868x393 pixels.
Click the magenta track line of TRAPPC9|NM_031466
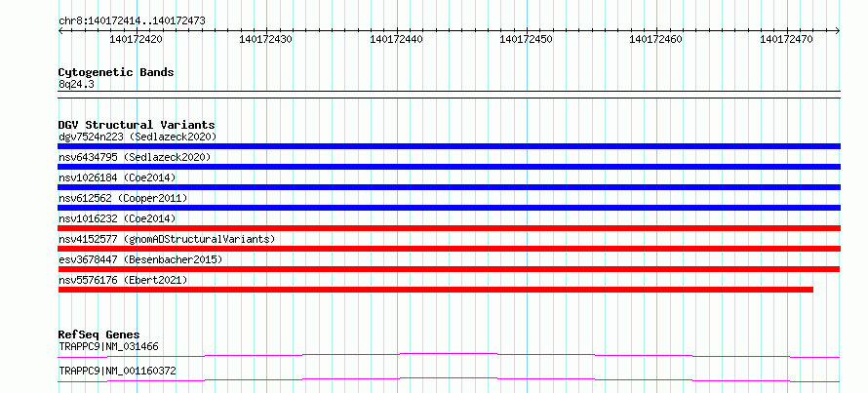(x=449, y=355)
